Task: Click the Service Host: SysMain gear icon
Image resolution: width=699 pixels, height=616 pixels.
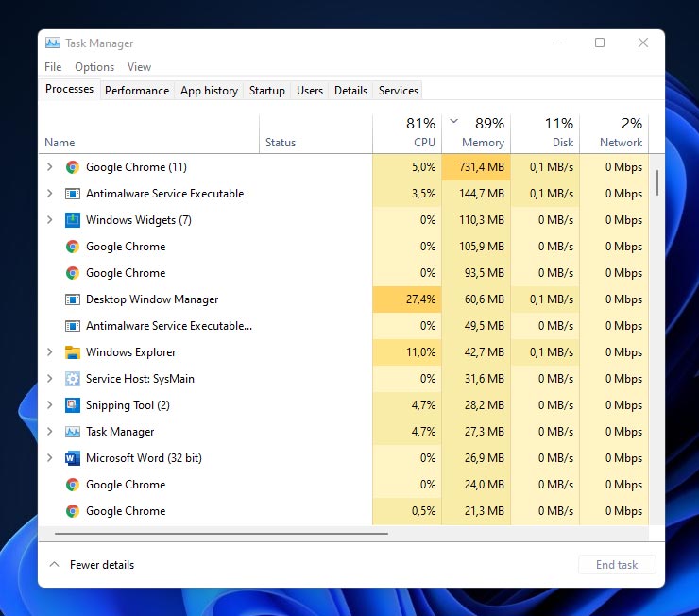Action: click(x=73, y=379)
